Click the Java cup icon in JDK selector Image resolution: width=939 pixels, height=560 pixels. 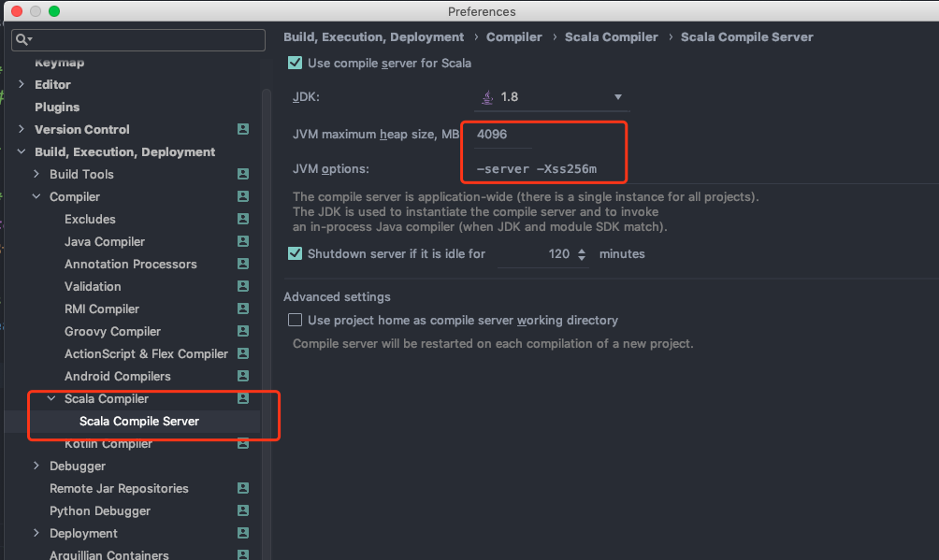point(487,97)
